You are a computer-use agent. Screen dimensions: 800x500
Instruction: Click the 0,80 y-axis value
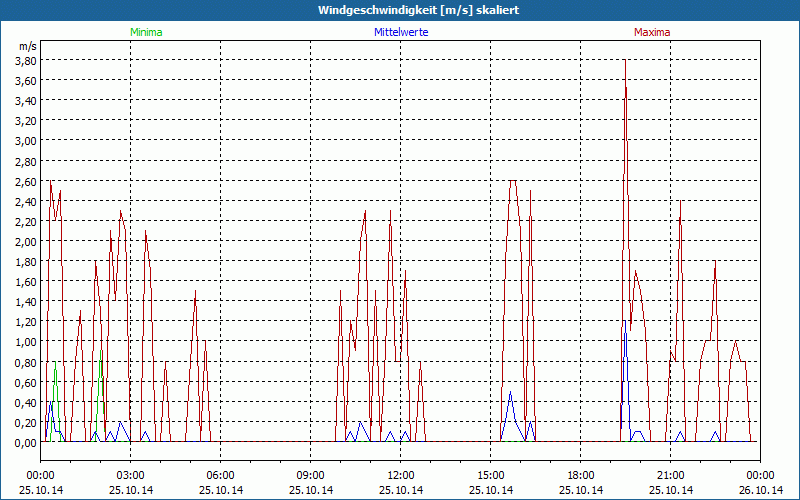[x=26, y=363]
